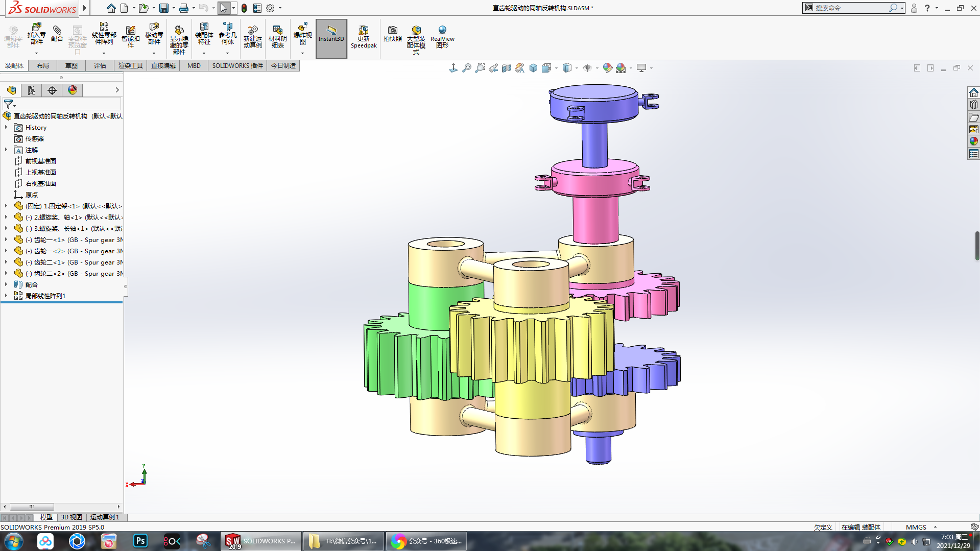Expand the Insert Components dropdown arrow

point(36,53)
